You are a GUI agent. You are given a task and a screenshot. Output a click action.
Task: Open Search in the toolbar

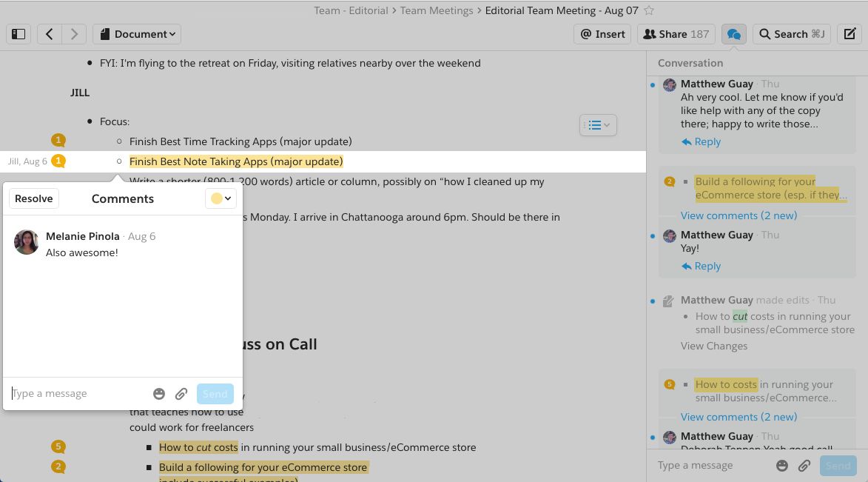[791, 34]
